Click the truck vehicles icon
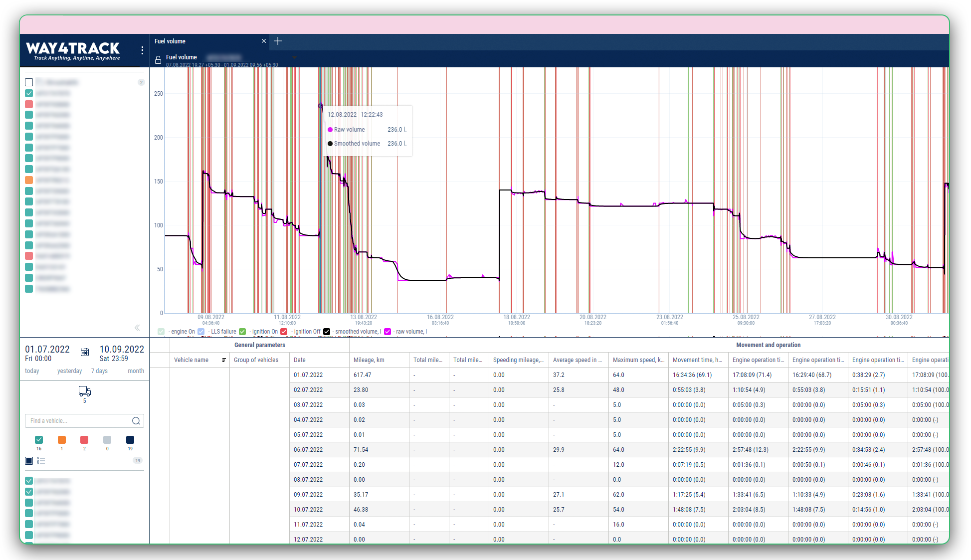Screen dimensions: 971x560 click(84, 391)
